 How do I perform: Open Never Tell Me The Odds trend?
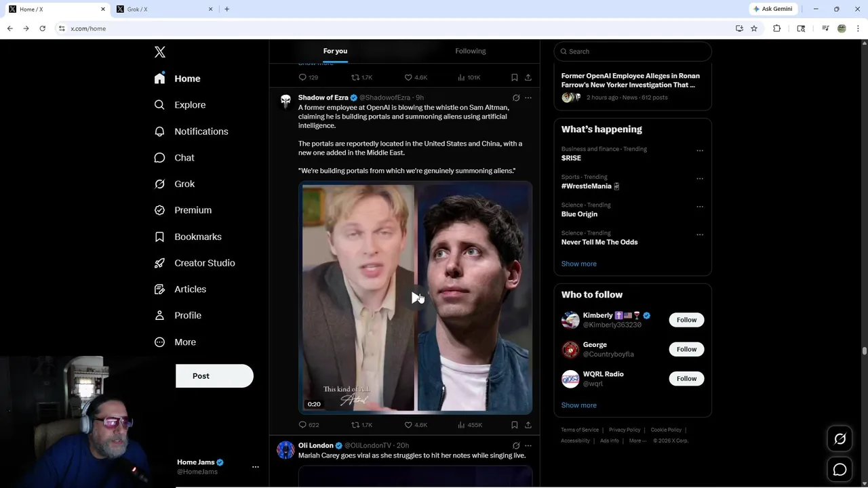pyautogui.click(x=599, y=242)
